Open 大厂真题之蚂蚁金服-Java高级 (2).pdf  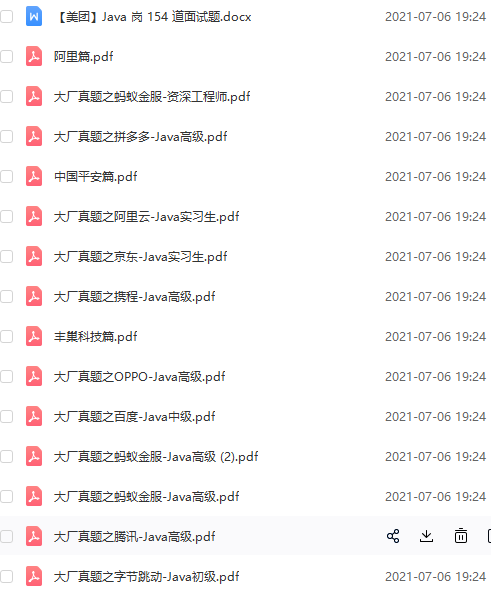[x=156, y=457]
